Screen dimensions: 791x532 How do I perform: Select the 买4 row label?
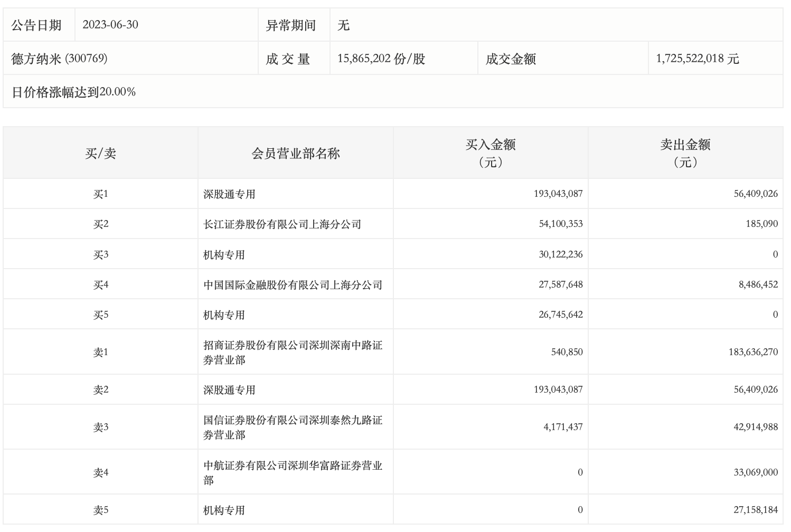[x=100, y=284]
